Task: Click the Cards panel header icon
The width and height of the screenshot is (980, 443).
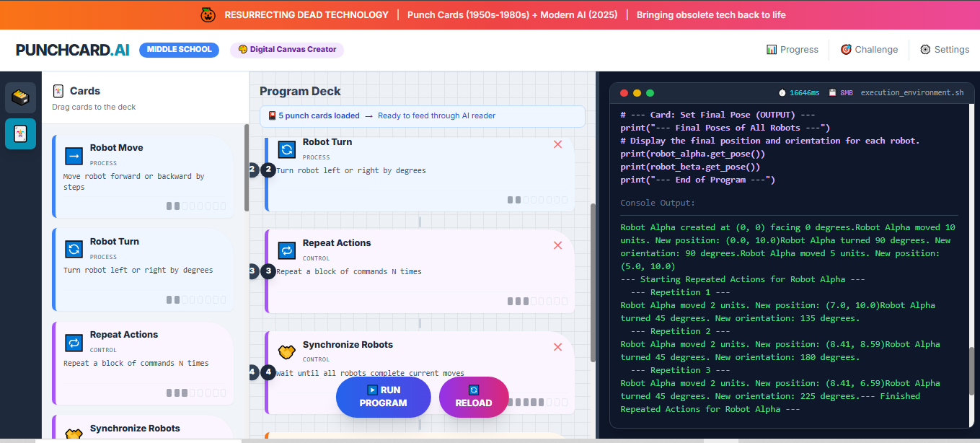Action: (58, 91)
